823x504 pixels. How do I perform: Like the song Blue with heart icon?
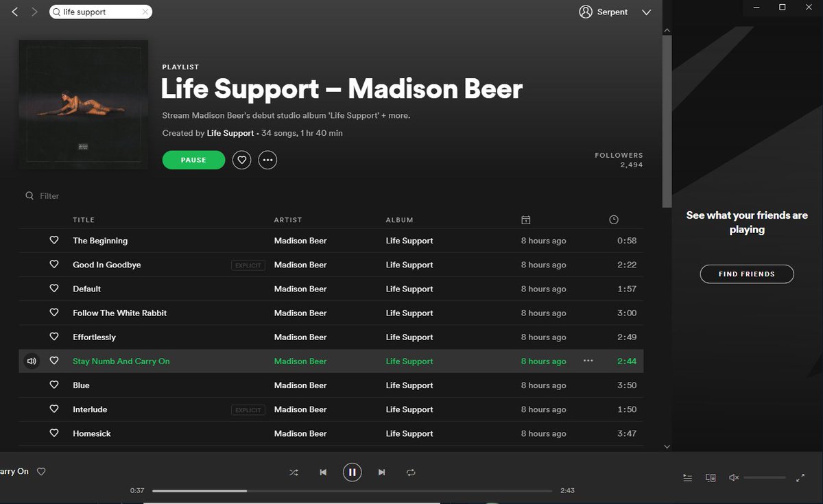[x=54, y=385]
